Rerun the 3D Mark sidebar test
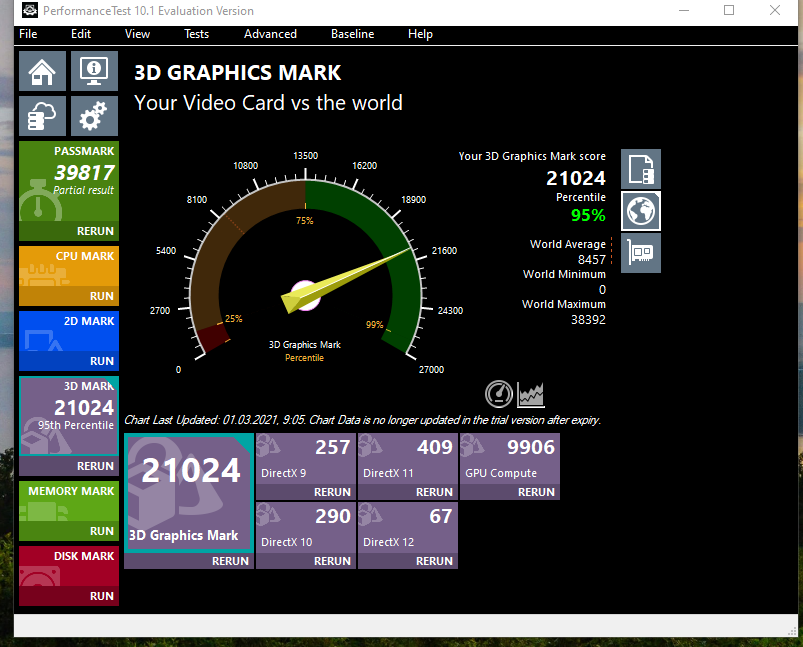 tap(69, 466)
